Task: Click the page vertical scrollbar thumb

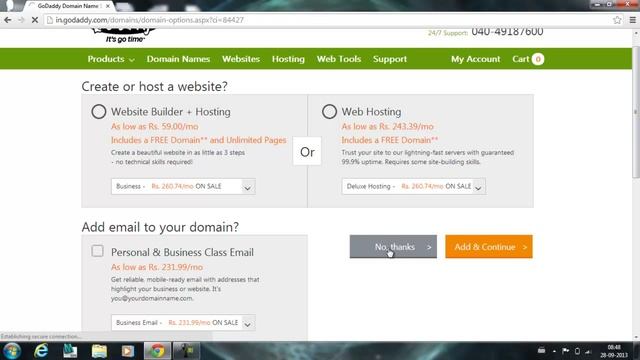Action: 636,112
